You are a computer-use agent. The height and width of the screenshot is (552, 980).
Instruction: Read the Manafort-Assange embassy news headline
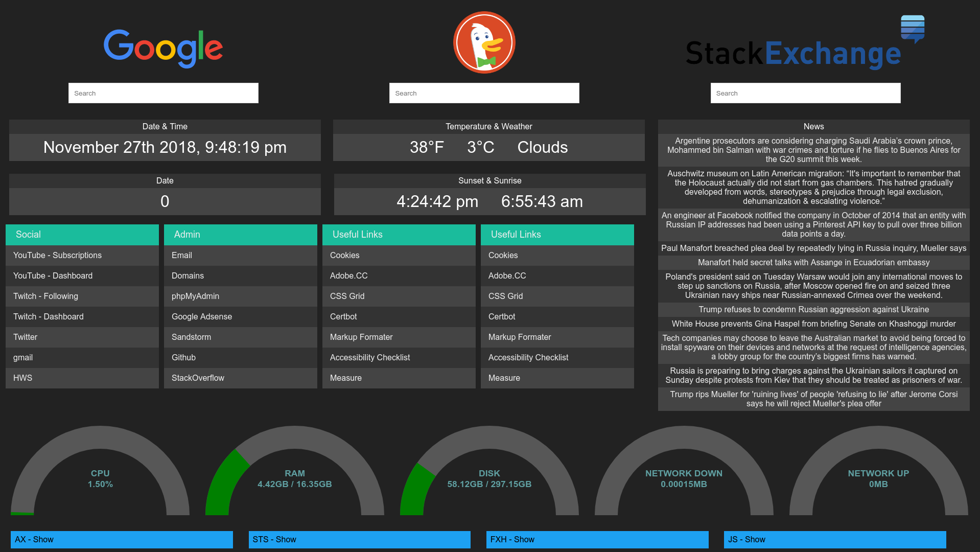(813, 262)
